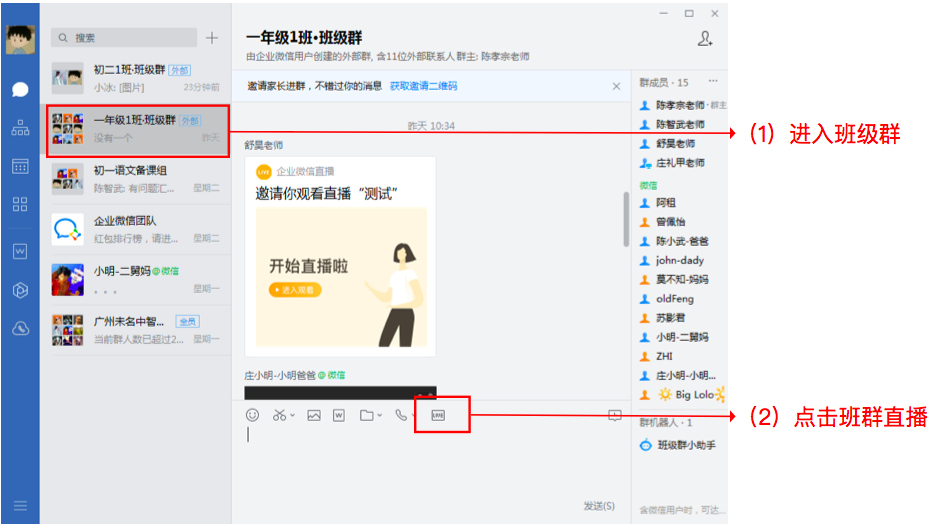Open the livestream invitation card 开始直播啦

pos(340,257)
